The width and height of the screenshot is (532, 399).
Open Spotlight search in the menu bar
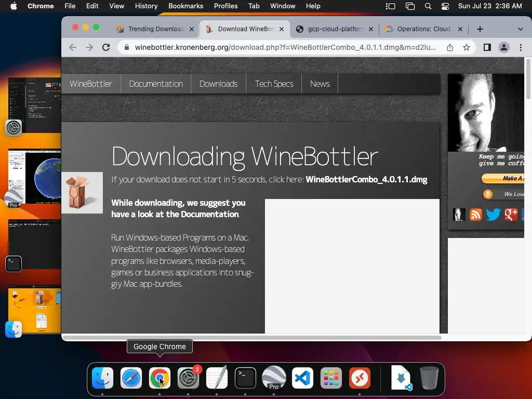tap(428, 6)
